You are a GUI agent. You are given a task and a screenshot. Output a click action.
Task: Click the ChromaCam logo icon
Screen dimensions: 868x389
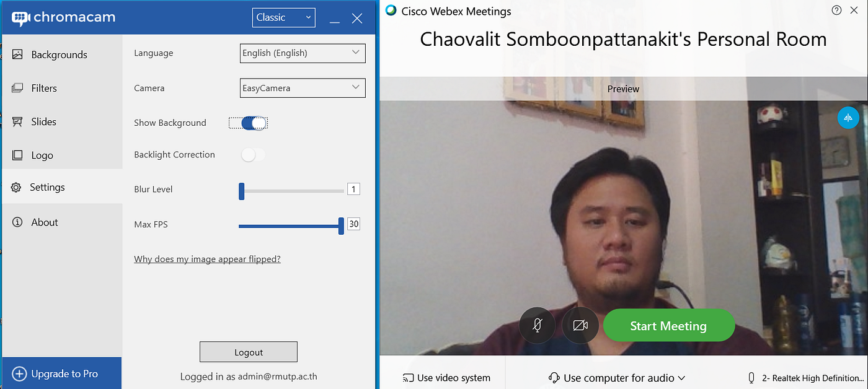[21, 18]
